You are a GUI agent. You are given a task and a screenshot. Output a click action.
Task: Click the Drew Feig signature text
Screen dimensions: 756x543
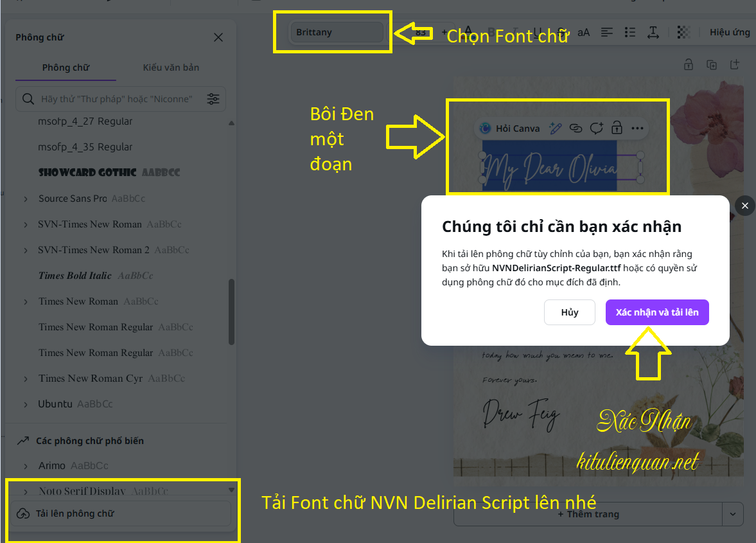(x=521, y=414)
